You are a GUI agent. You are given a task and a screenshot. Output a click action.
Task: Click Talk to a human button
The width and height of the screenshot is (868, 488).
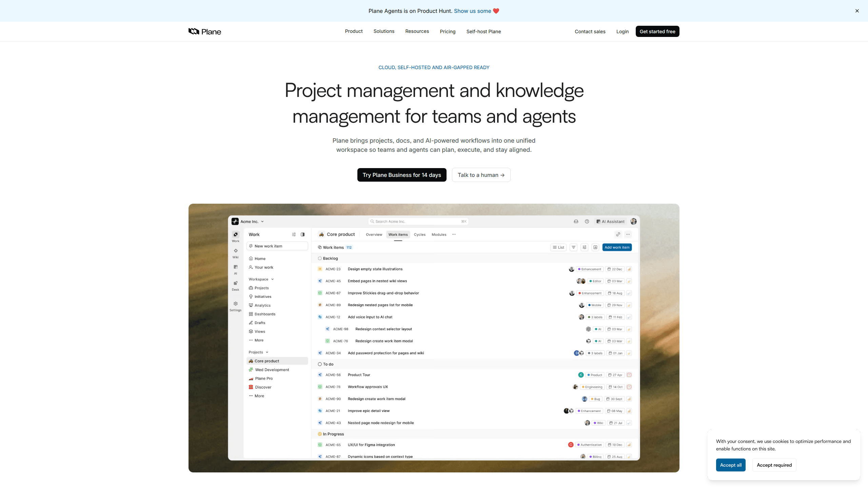coord(481,175)
